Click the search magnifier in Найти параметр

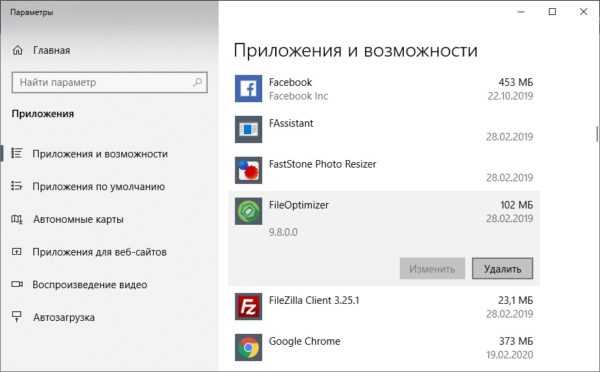click(197, 82)
